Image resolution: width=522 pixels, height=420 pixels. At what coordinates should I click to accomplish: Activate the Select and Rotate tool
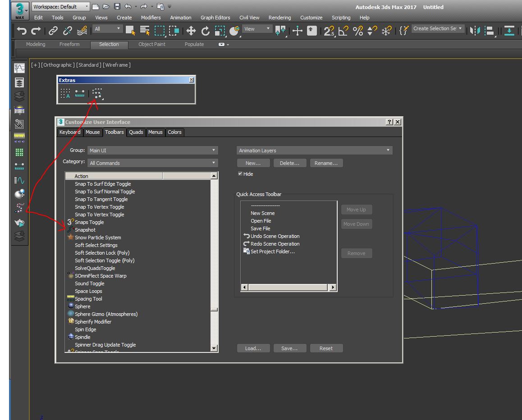coord(206,31)
